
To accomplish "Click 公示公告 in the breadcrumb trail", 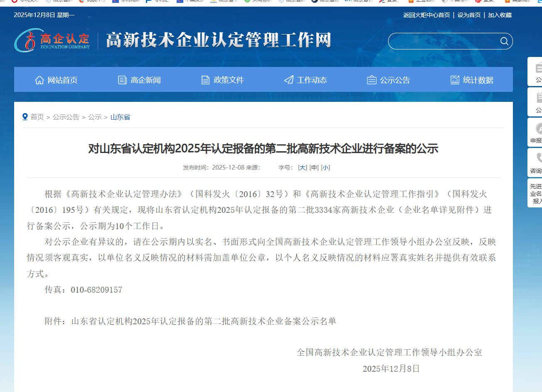I will pos(66,117).
